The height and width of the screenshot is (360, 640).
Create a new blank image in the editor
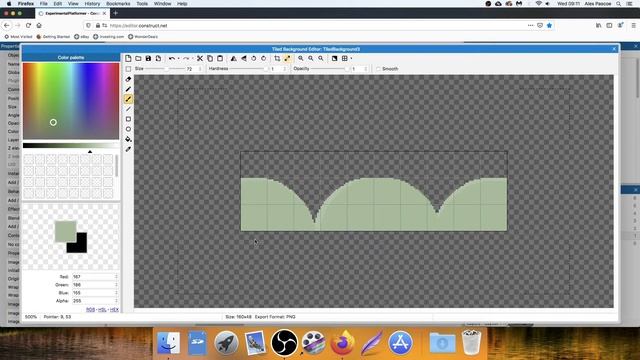(128, 58)
